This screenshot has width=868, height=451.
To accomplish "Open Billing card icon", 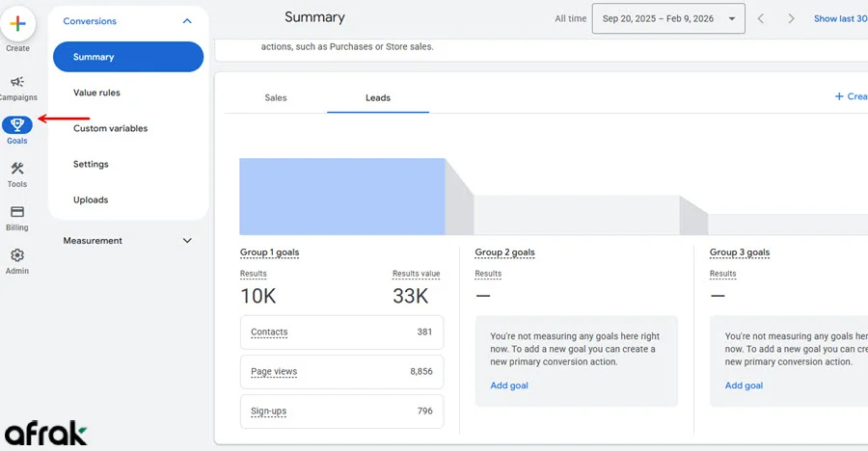I will [17, 213].
